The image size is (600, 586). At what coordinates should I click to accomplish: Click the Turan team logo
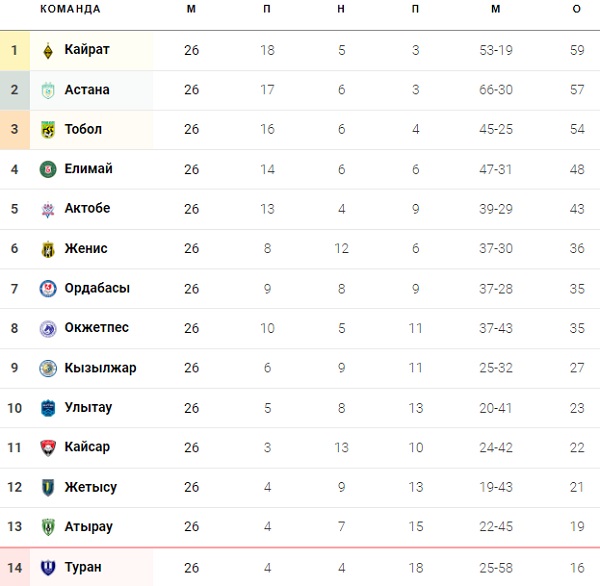point(48,567)
